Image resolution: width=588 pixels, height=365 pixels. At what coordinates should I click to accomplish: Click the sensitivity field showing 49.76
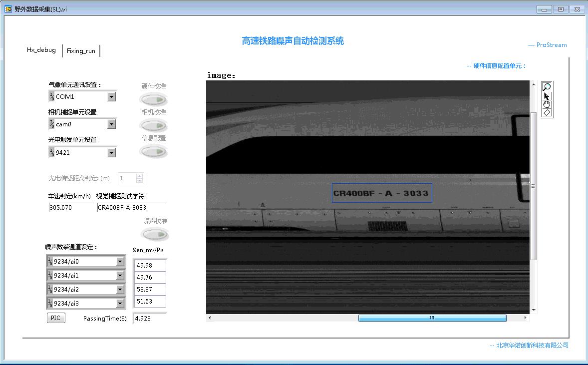coord(150,277)
